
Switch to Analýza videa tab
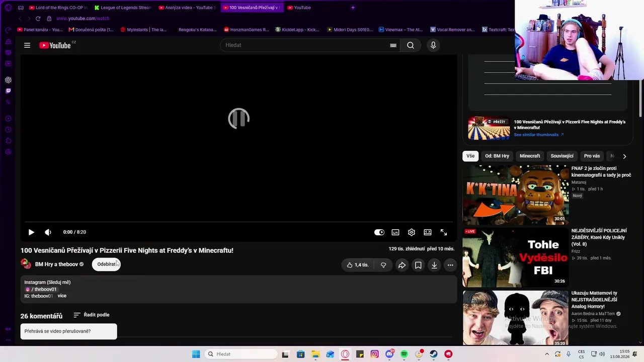pos(187,8)
